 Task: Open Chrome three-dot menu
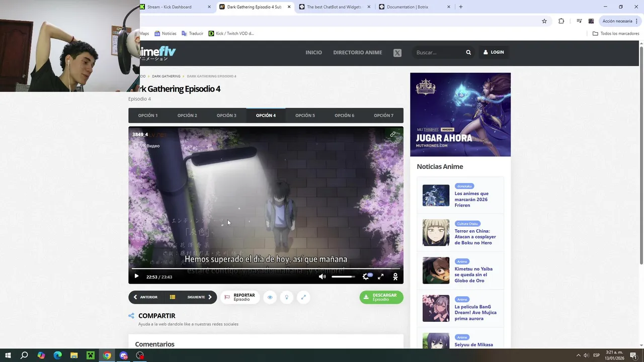(x=637, y=21)
